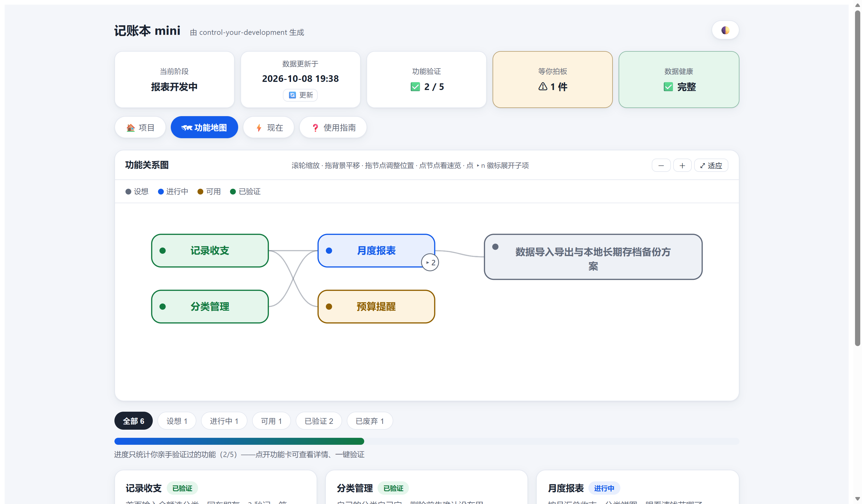Click the 可用 legend label

(209, 192)
